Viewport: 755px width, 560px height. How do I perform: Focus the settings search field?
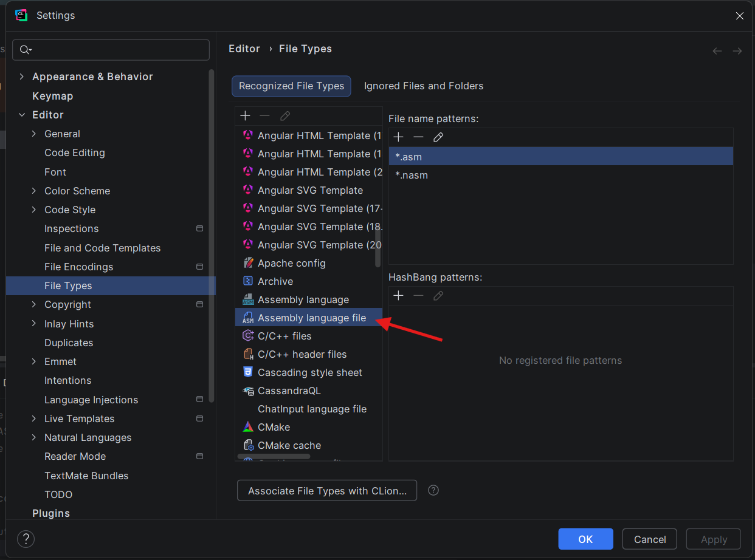[x=111, y=50]
